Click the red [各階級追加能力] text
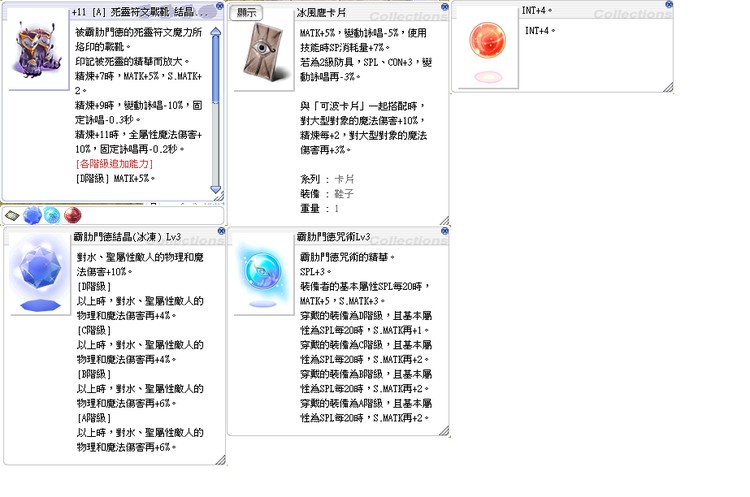Viewport: 750px width, 497px height. (114, 164)
